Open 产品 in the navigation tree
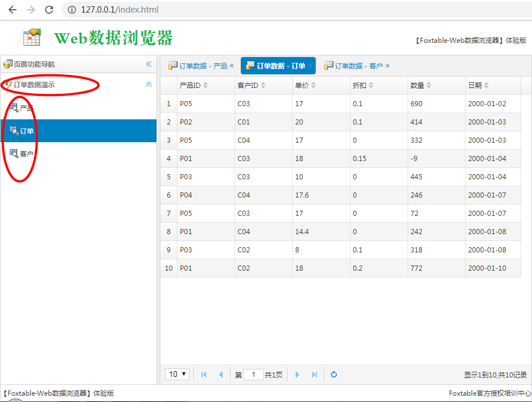532x402 pixels. pos(26,108)
